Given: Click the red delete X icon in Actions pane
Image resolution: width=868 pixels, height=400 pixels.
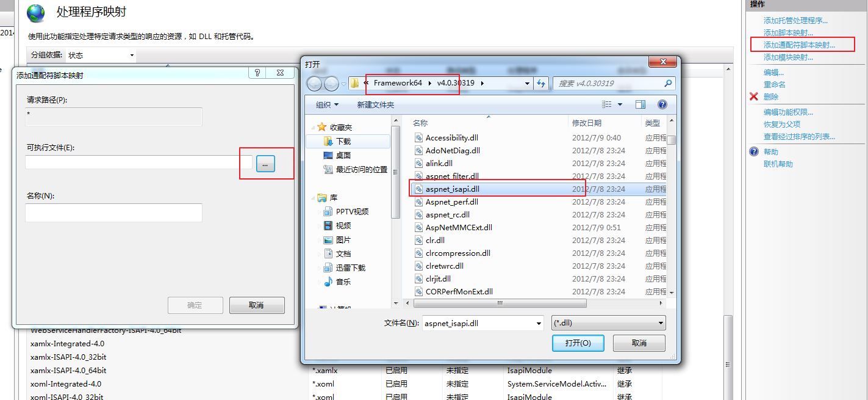Looking at the screenshot, I should point(754,96).
